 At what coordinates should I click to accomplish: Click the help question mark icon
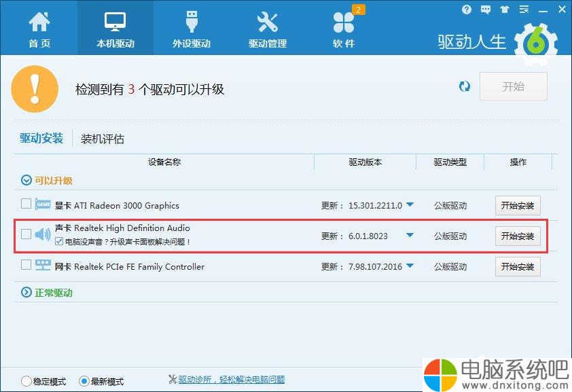click(x=466, y=10)
